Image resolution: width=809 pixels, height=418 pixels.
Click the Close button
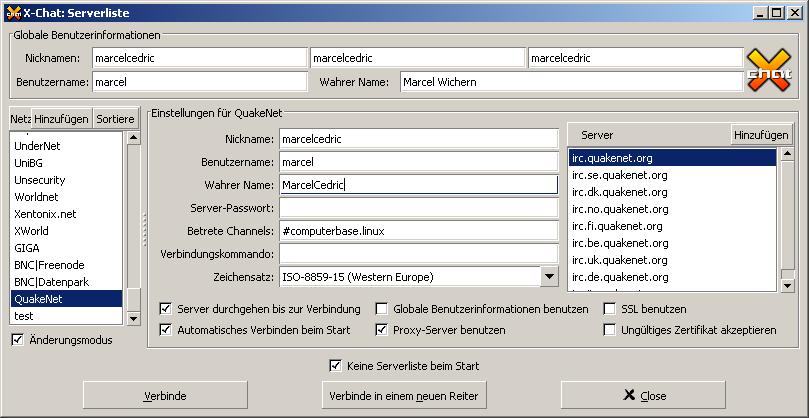[643, 396]
